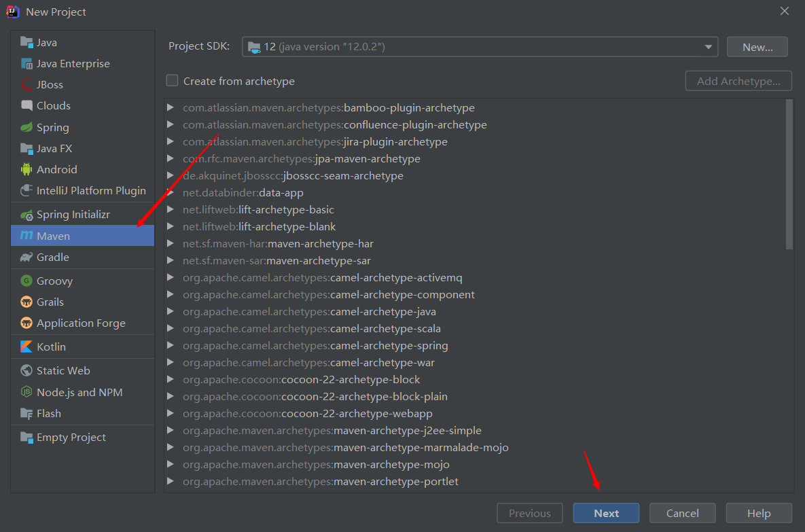Close the New Project dialog

pyautogui.click(x=785, y=11)
